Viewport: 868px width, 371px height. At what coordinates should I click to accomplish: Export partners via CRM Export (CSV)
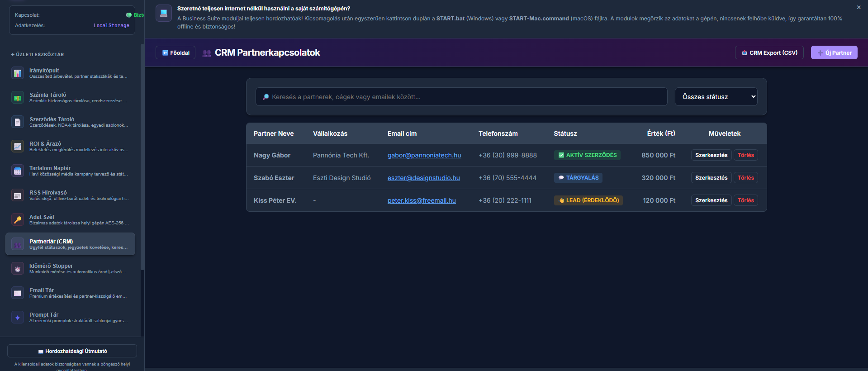click(x=769, y=52)
